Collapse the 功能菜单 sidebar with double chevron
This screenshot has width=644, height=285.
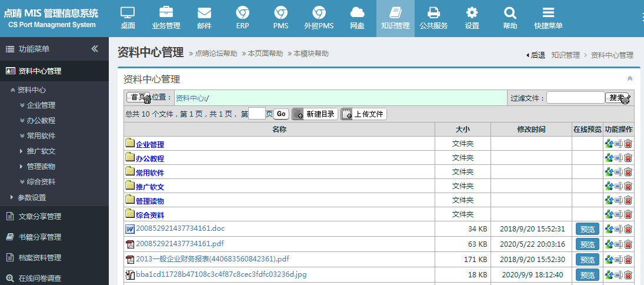pos(95,49)
